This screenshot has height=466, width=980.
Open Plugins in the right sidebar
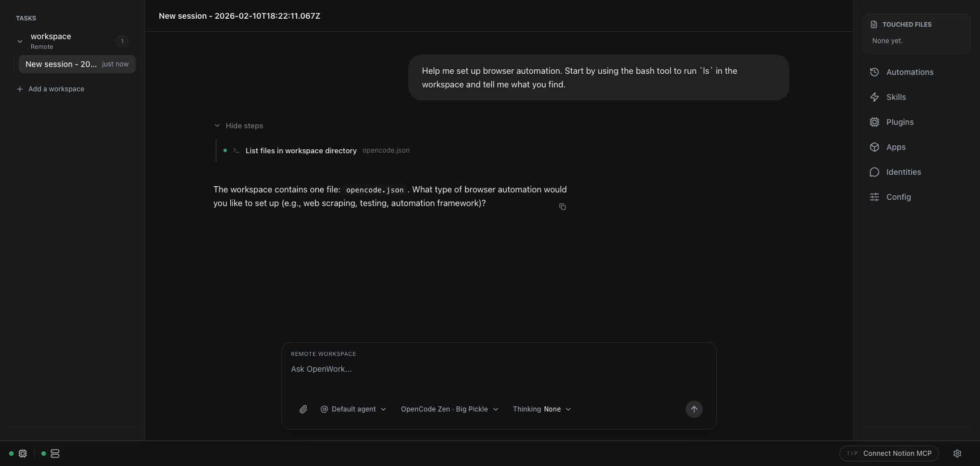pyautogui.click(x=899, y=122)
